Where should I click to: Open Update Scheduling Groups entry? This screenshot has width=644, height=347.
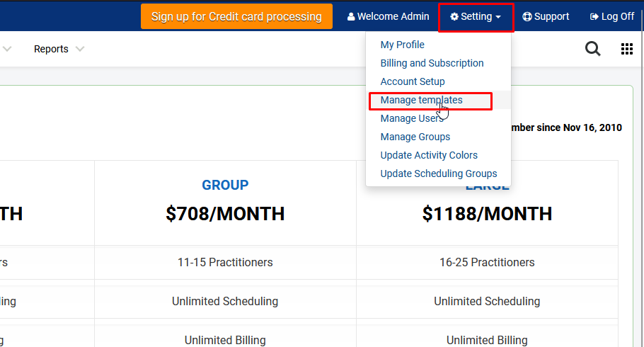click(x=439, y=173)
